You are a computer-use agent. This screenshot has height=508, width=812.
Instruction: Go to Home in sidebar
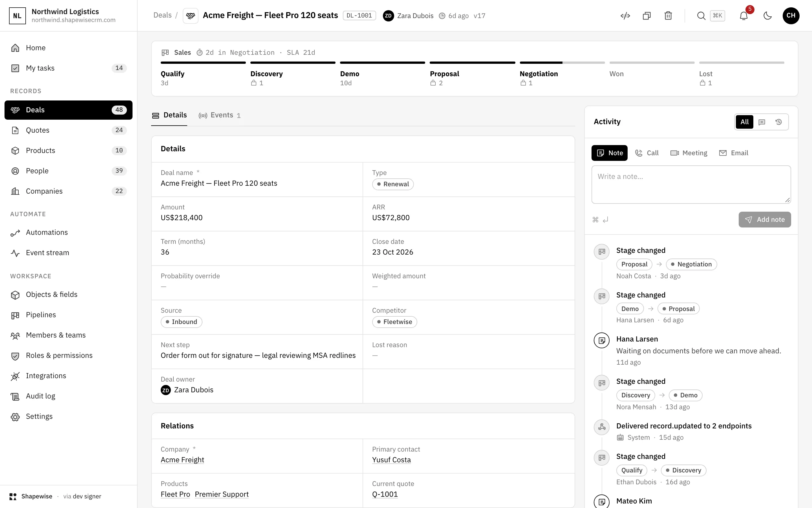pos(69,48)
